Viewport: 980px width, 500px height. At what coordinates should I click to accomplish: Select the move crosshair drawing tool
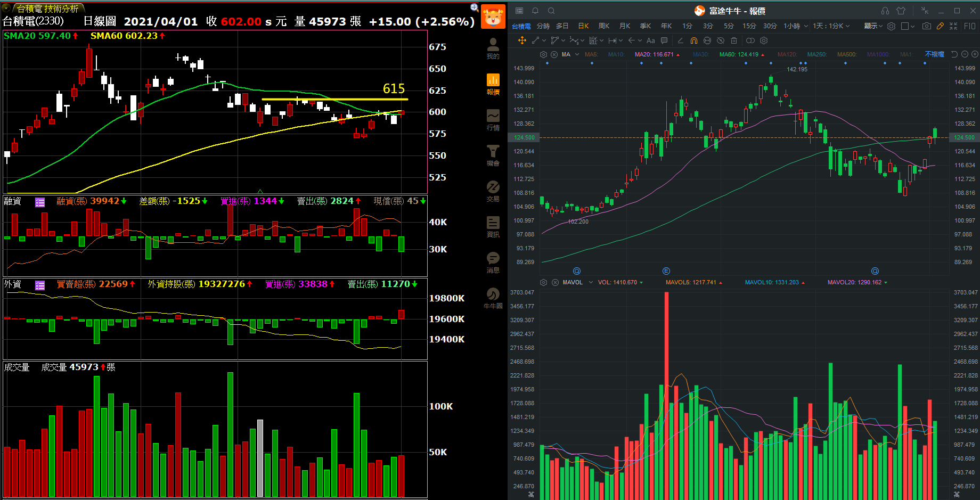522,40
